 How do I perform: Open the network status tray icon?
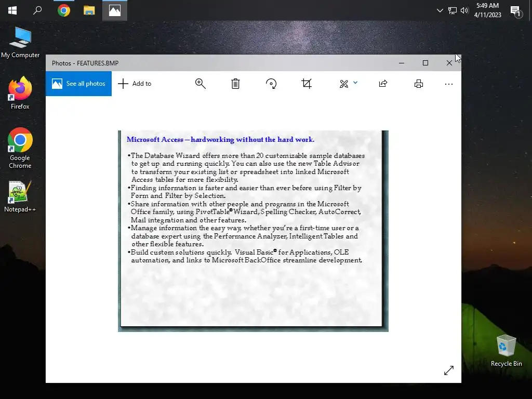tap(453, 10)
